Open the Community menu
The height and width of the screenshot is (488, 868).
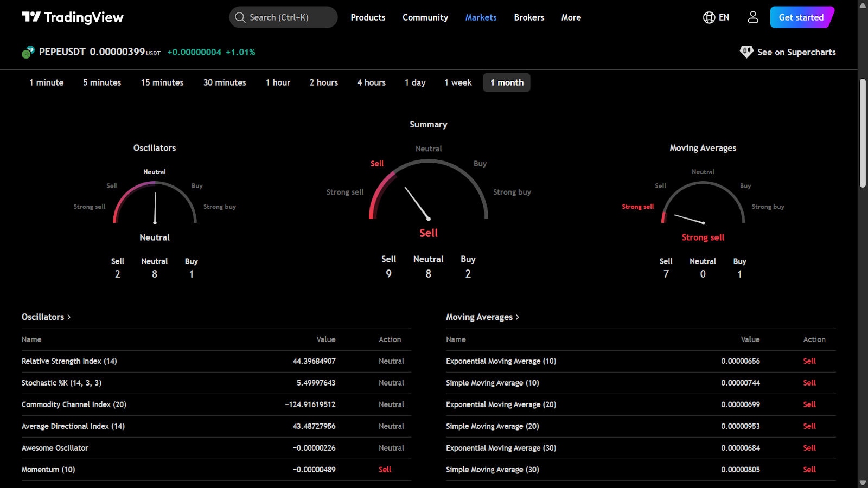click(425, 17)
